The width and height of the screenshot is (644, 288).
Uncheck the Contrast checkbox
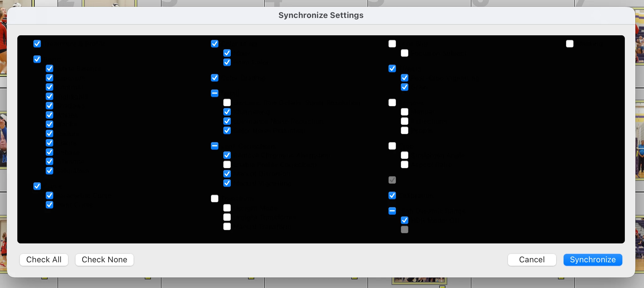click(49, 87)
